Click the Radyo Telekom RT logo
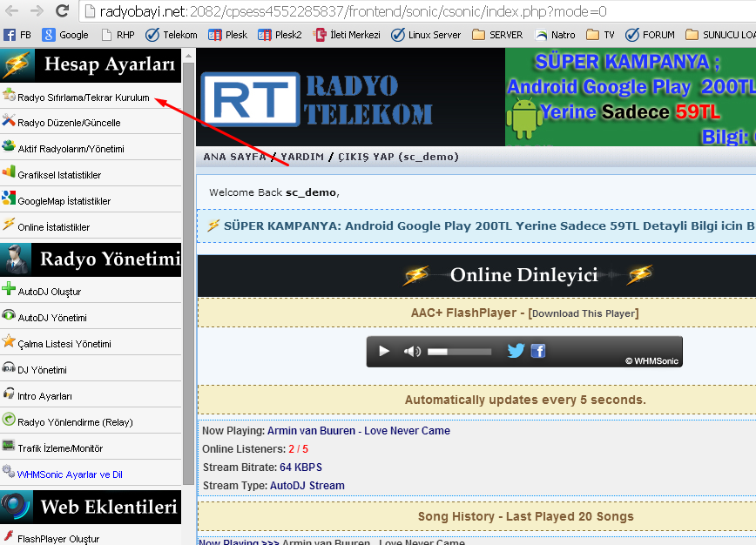The image size is (756, 545). coord(317,99)
